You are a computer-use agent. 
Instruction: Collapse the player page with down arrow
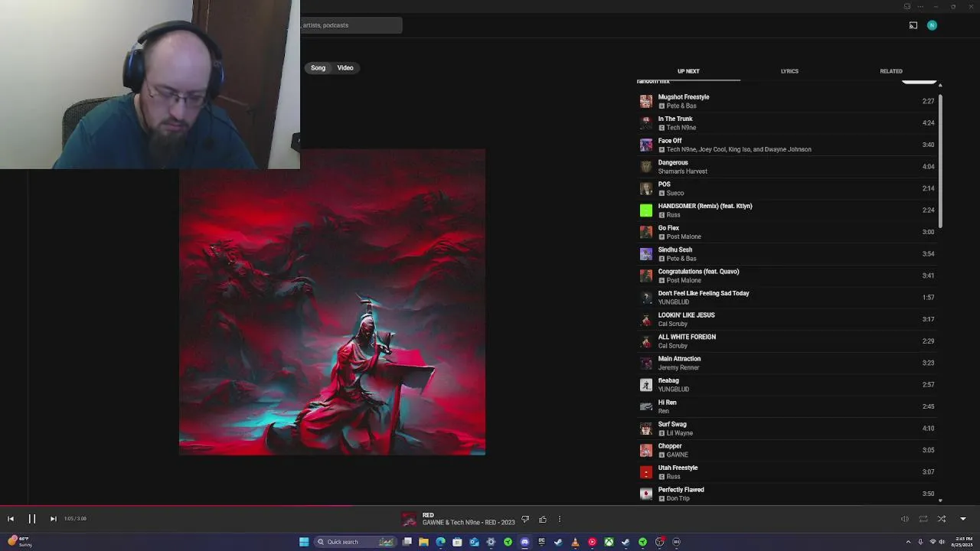(963, 519)
